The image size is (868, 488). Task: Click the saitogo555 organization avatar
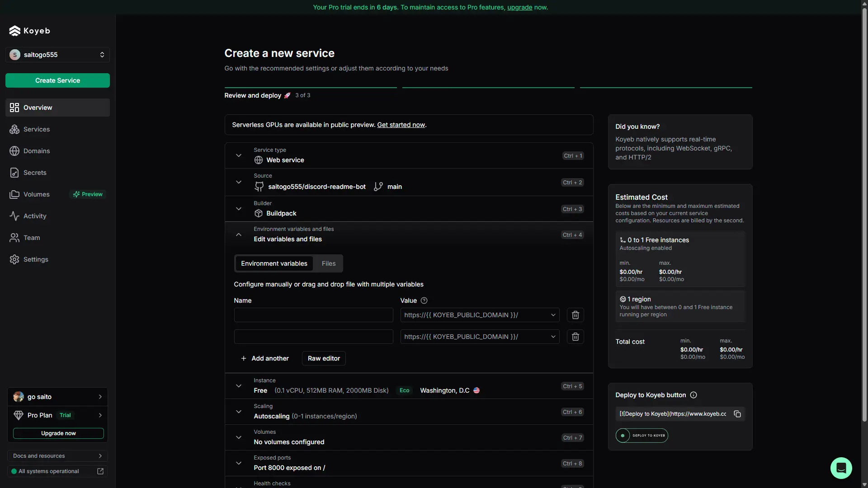pyautogui.click(x=15, y=55)
